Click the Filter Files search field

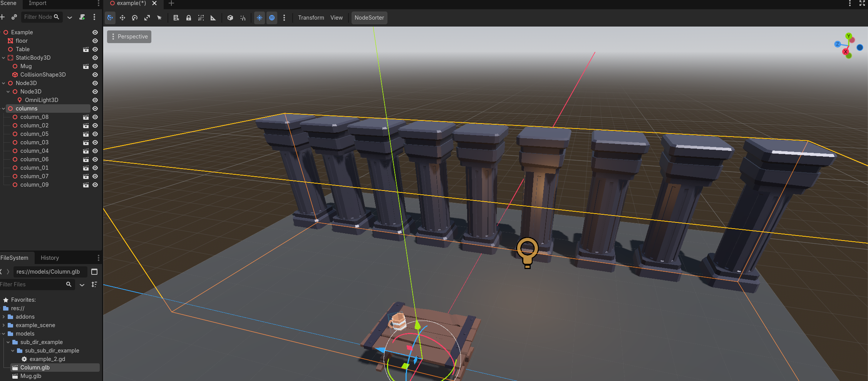coord(33,284)
